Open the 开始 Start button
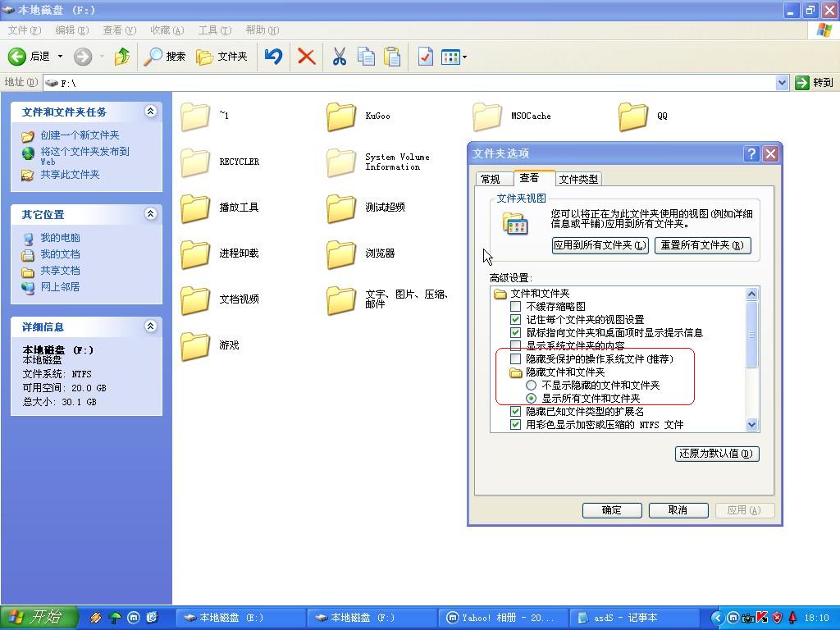Screen dimensions: 840x630 pyautogui.click(x=39, y=618)
